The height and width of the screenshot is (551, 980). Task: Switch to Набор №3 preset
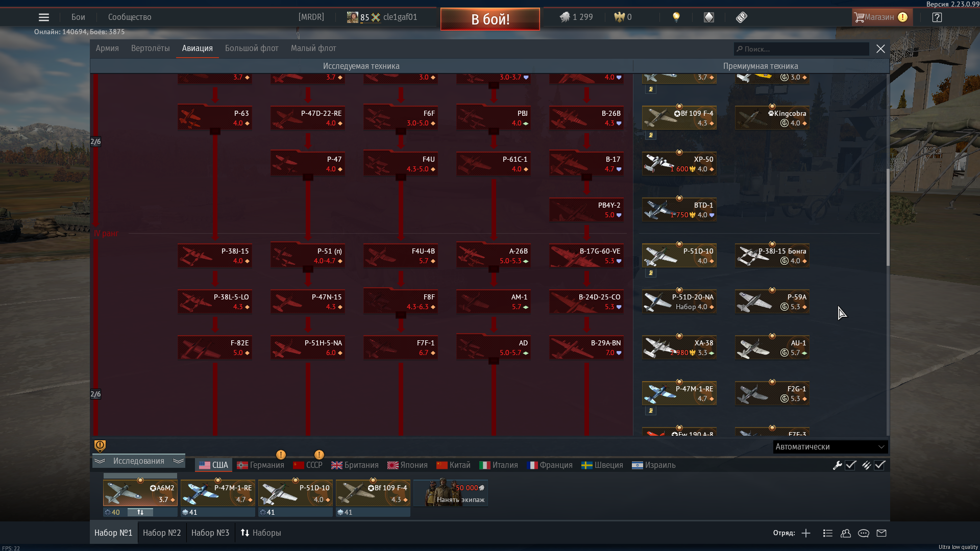click(x=210, y=533)
